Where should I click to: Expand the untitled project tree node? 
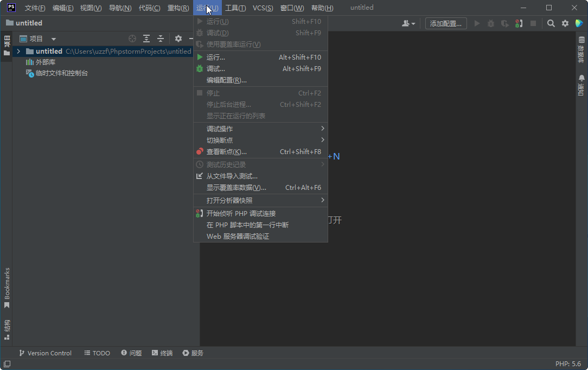point(18,52)
